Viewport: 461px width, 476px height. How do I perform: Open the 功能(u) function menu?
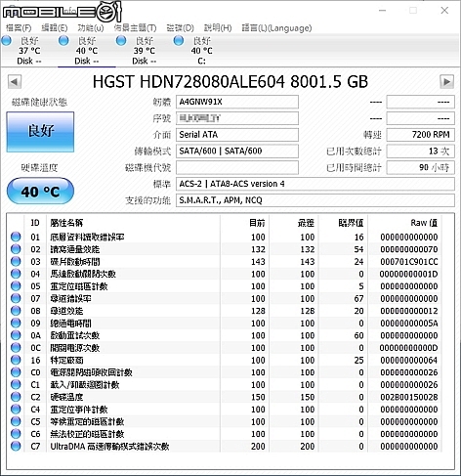pos(91,28)
